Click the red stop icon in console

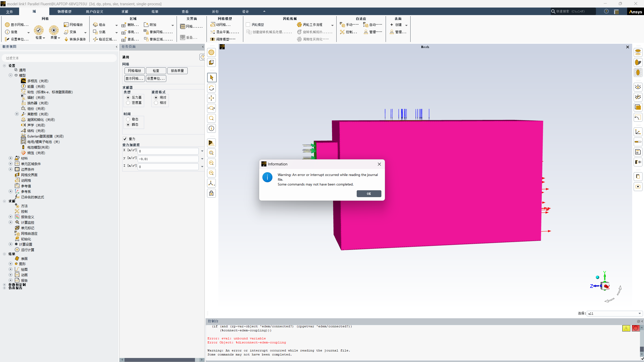[635, 328]
